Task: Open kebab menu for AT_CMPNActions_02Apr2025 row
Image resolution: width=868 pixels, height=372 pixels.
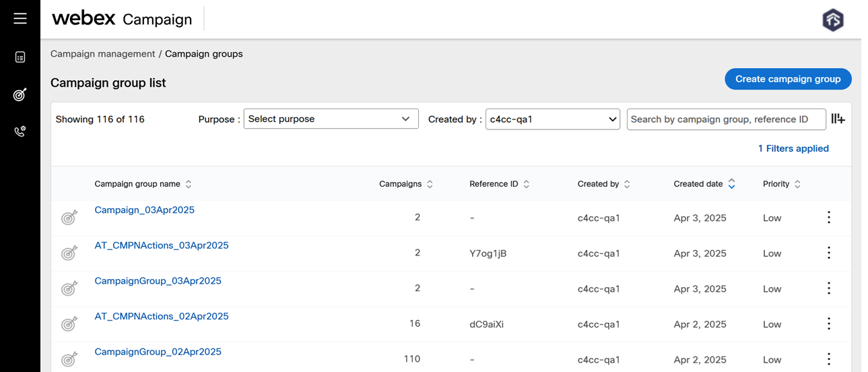Action: pos(829,323)
